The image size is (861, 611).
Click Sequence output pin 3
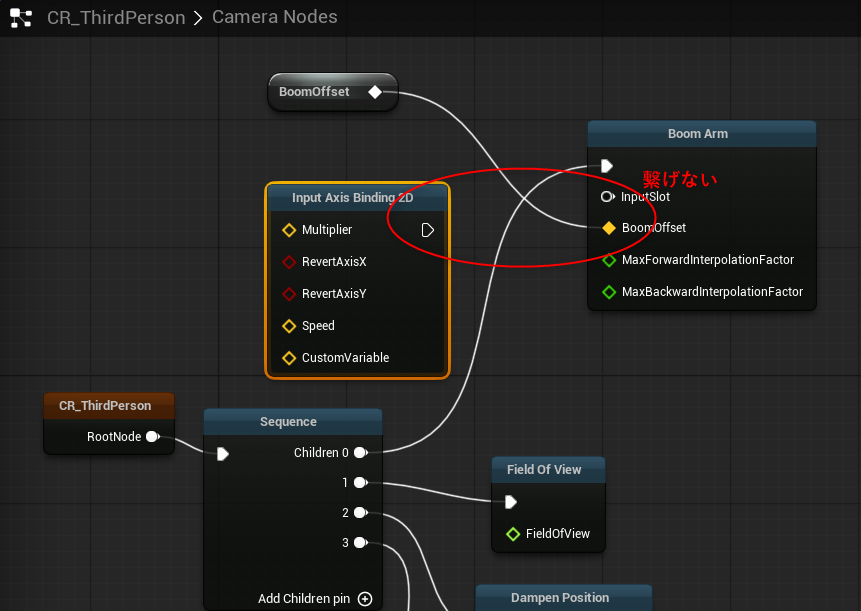(x=360, y=543)
